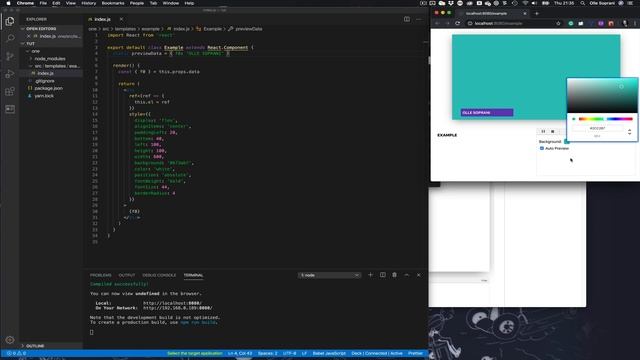This screenshot has height=360, width=640.
Task: Open the Explorer view in activity bar
Action: [x=10, y=21]
